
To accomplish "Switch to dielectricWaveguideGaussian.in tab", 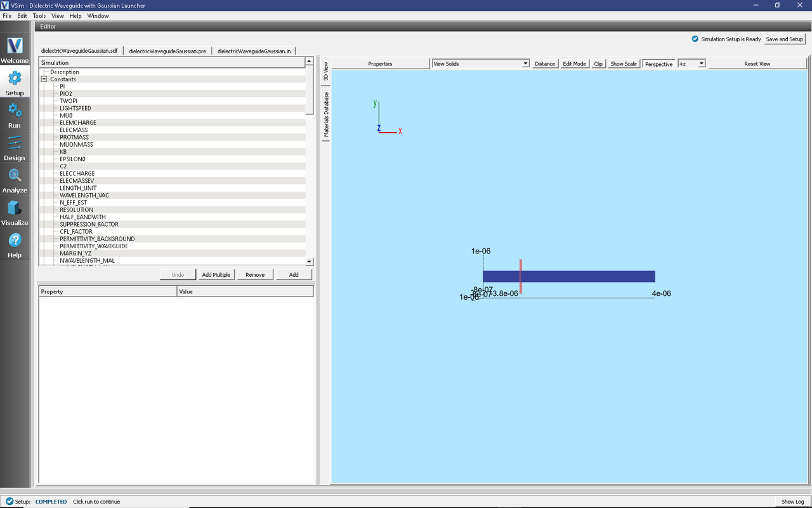I will pyautogui.click(x=254, y=51).
